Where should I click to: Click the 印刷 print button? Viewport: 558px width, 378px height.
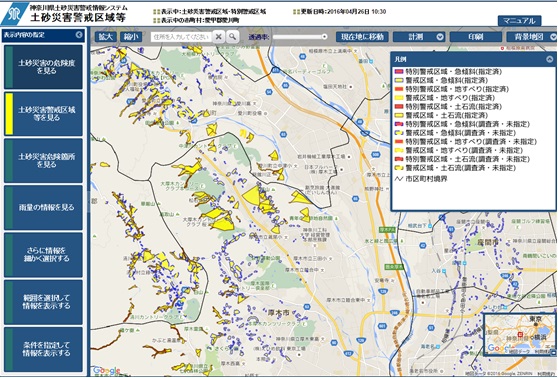point(476,37)
